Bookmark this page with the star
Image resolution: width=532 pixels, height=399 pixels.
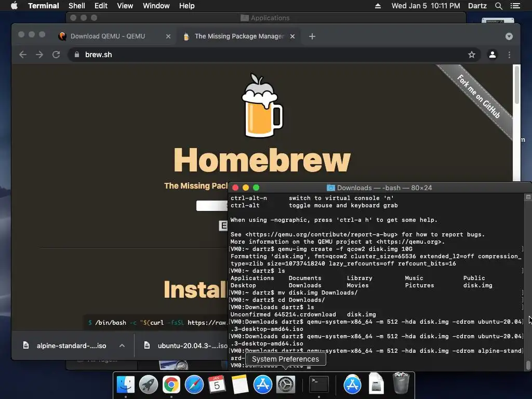[x=472, y=55]
